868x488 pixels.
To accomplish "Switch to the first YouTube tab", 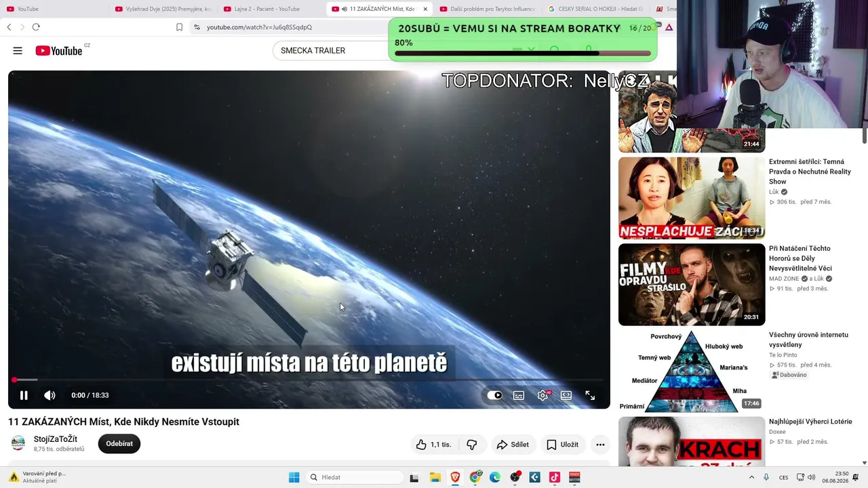I will 54,9.
